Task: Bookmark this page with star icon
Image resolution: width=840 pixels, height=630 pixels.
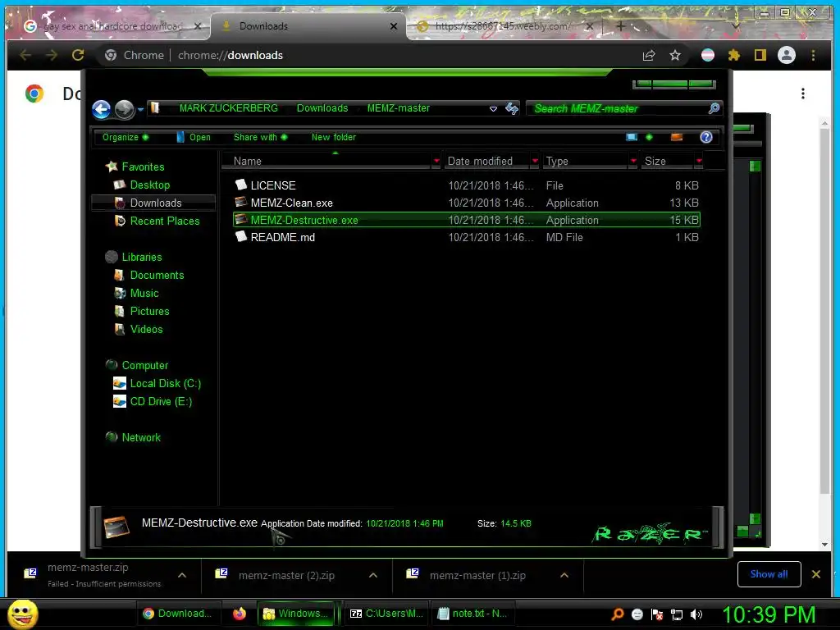Action: [x=675, y=55]
